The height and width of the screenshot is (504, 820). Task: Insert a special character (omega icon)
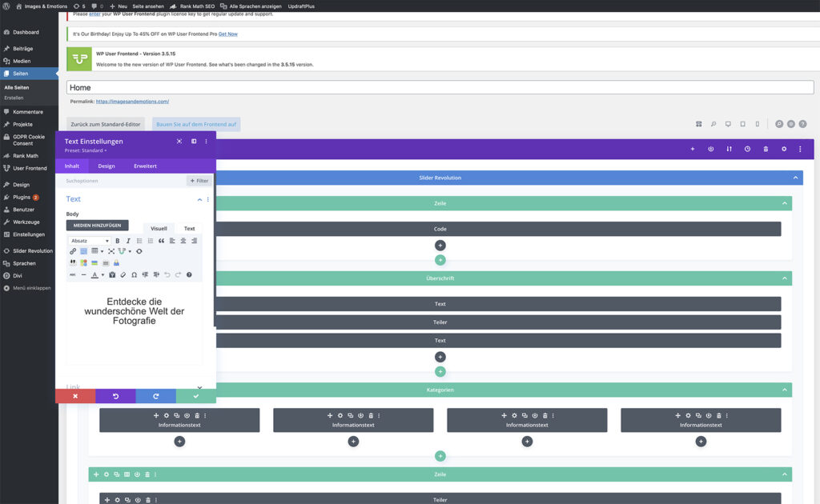(134, 274)
